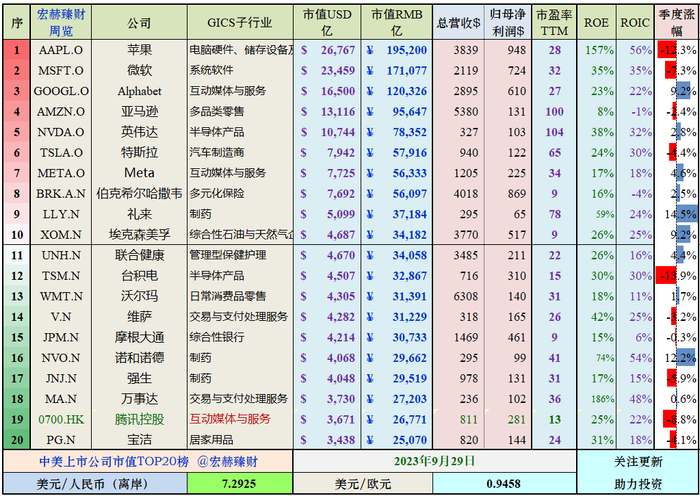The height and width of the screenshot is (496, 700).
Task: Click the 归母净利润$ column header
Action: 508,22
